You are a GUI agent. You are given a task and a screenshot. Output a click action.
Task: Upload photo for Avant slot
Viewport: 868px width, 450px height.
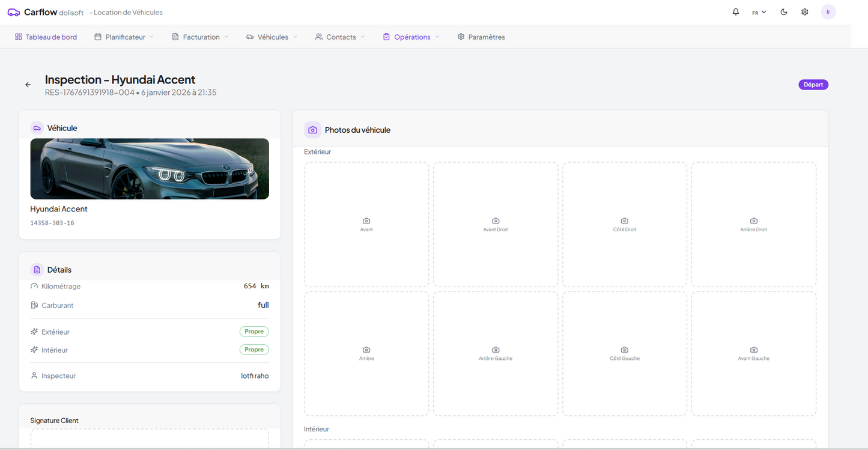coord(366,224)
